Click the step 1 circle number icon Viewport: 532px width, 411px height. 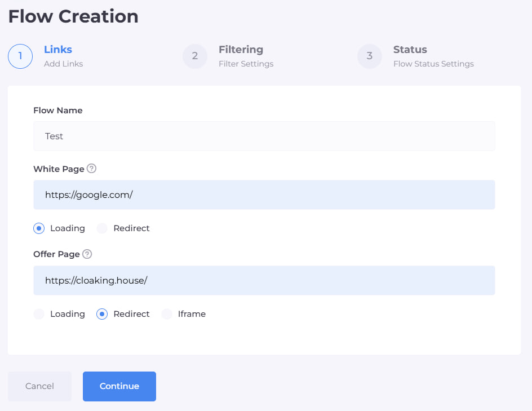point(20,56)
